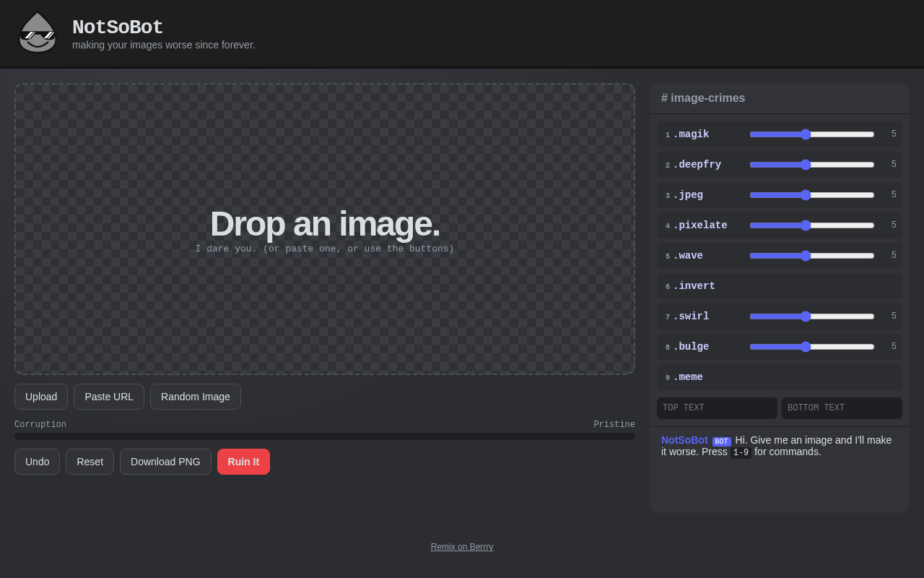Screen dimensions: 924x578
Task: Adjust the .pixelate intensity slider
Action: click(x=812, y=225)
